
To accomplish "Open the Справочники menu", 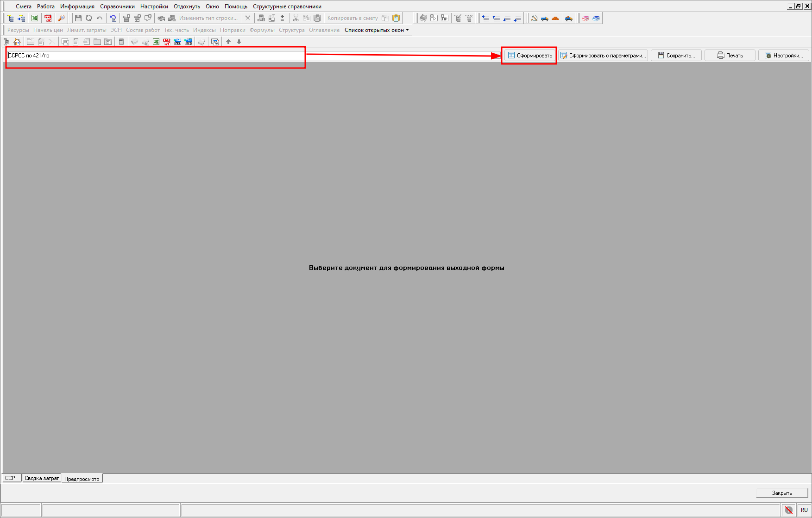I will click(117, 6).
